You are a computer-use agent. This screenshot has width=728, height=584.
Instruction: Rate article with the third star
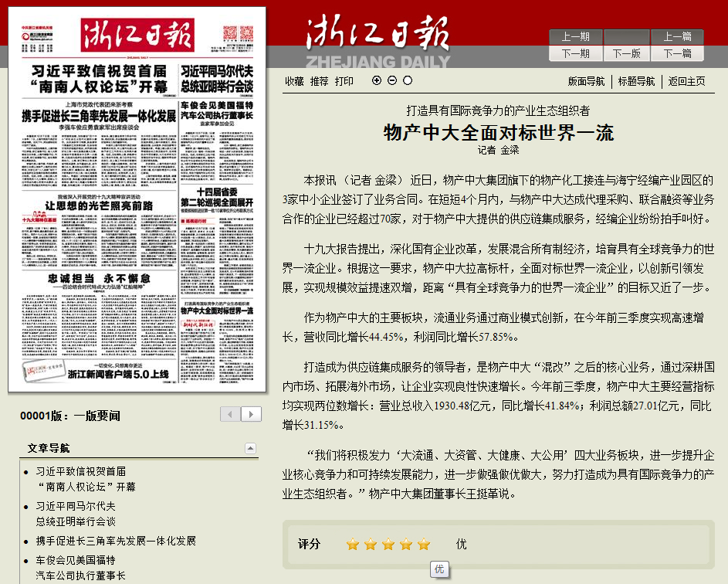(x=388, y=544)
